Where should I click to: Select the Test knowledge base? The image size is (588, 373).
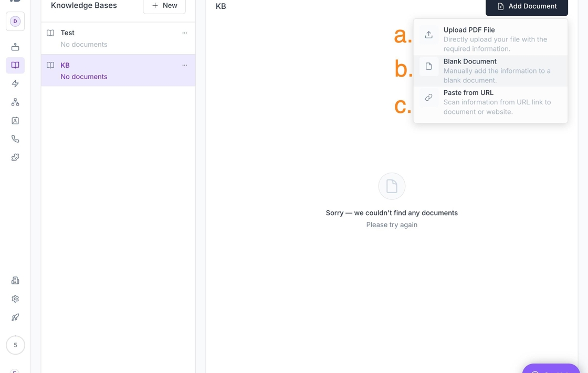coord(118,38)
